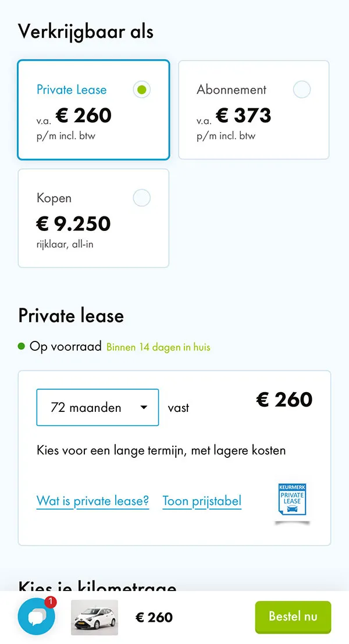Image resolution: width=349 pixels, height=644 pixels.
Task: Click the euro price € 260 in lease card
Action: pyautogui.click(x=284, y=400)
